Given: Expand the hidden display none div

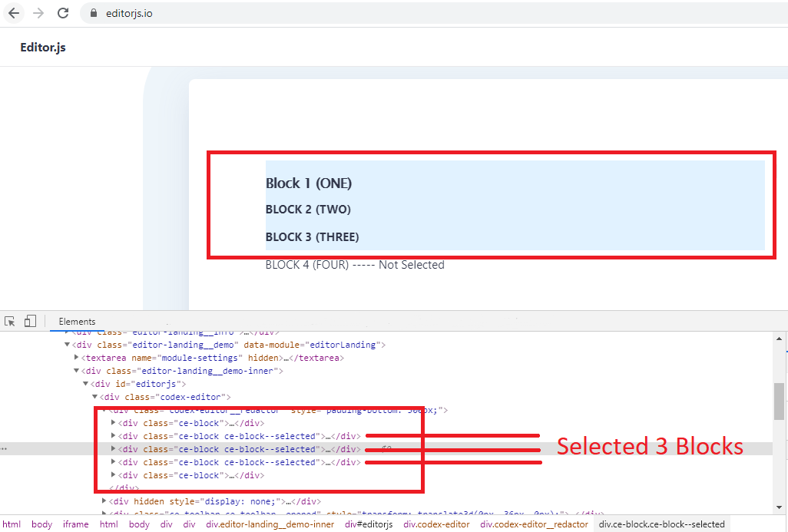Looking at the screenshot, I should [x=104, y=501].
